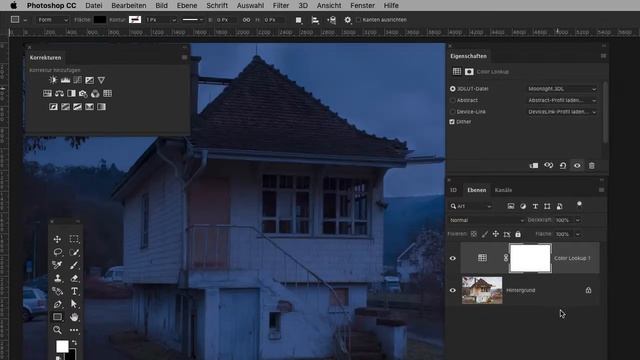This screenshot has height=360, width=640.
Task: Open the Ebene menu
Action: (187, 5)
